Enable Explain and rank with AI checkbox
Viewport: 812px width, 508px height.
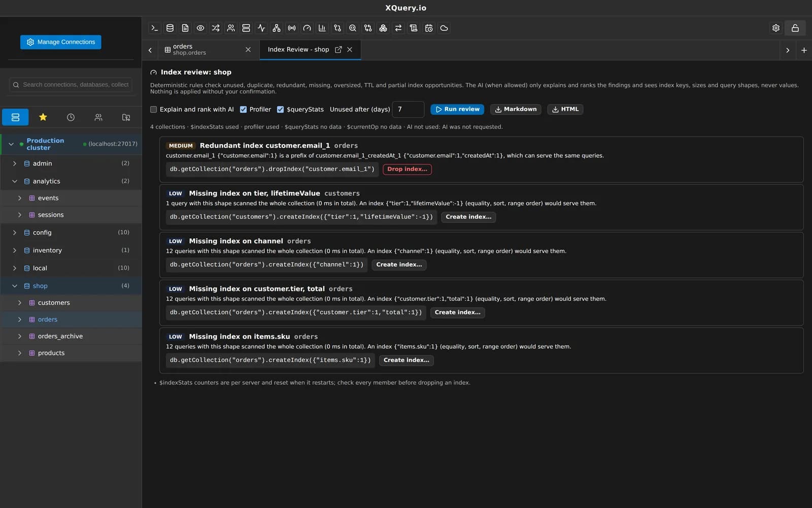click(154, 110)
